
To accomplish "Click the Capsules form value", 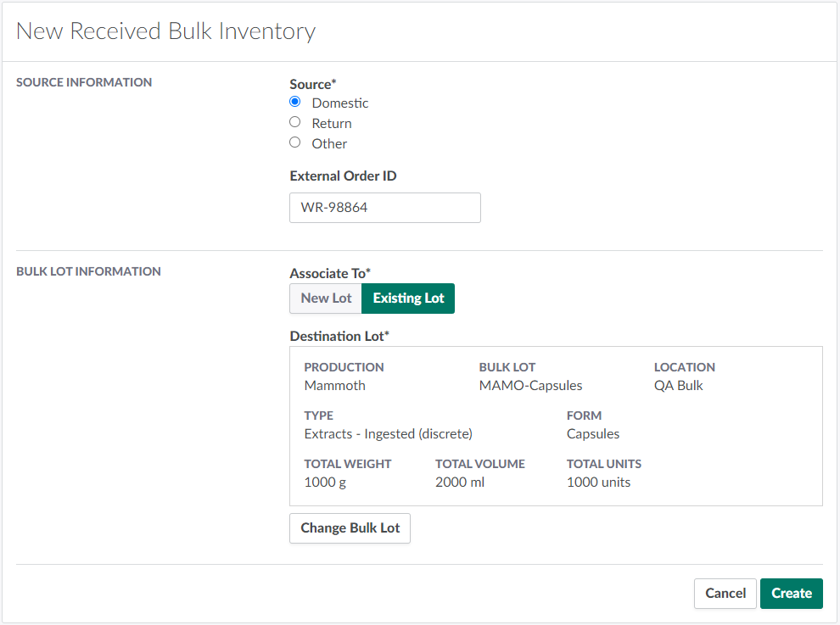I will coord(592,434).
